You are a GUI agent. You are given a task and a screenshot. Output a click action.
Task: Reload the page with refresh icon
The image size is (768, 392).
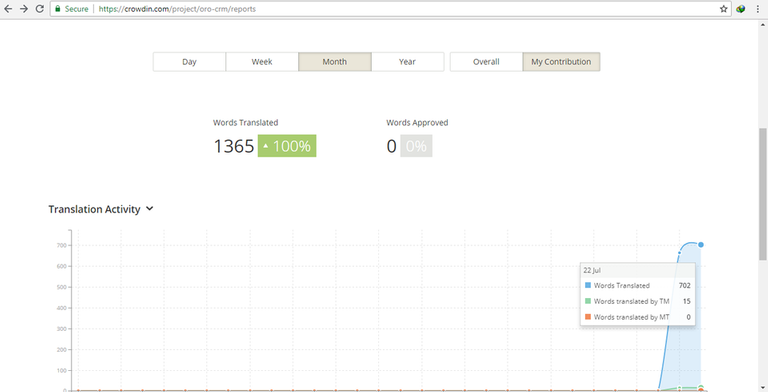39,9
